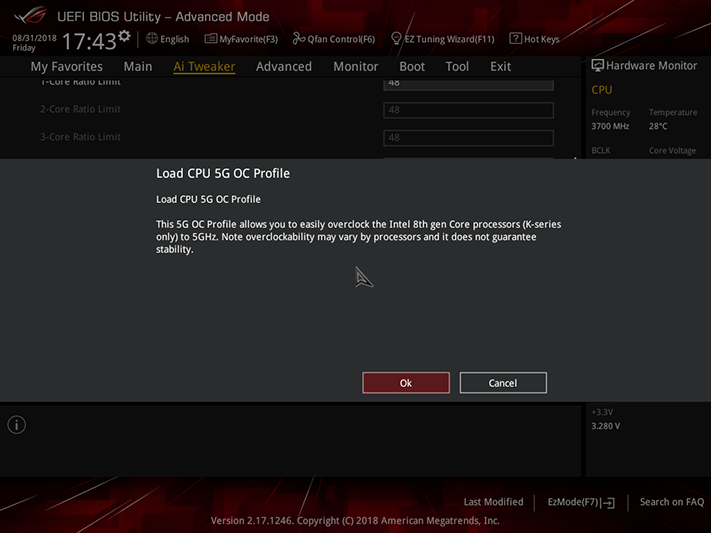Screen dimensions: 711x533
Task: Open Last Modified settings log
Action: 493,502
